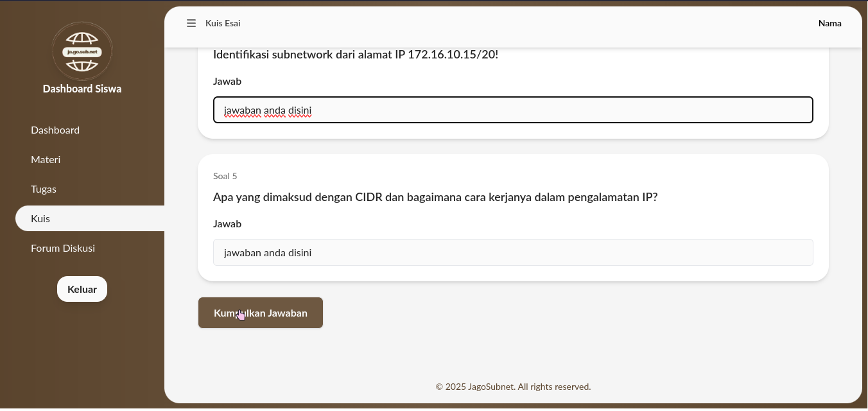Click the CIDR question text
Viewport: 868px width, 411px height.
coord(435,197)
